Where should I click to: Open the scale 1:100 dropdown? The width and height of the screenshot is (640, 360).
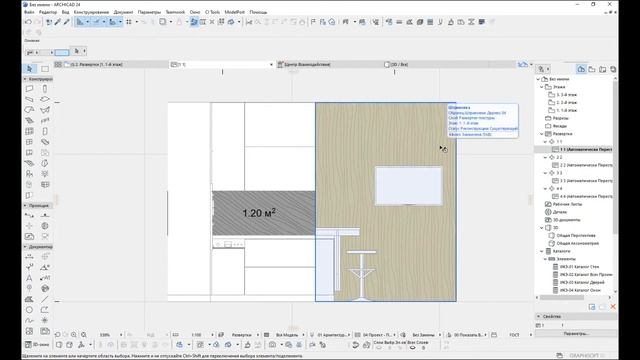212,335
